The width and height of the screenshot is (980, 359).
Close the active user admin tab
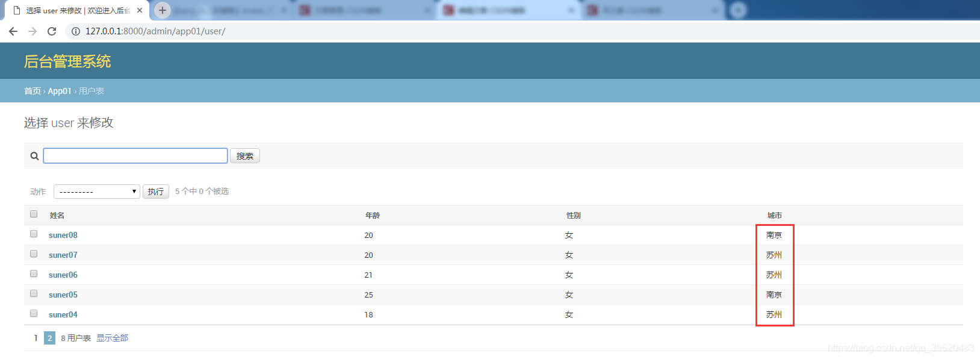coord(140,10)
